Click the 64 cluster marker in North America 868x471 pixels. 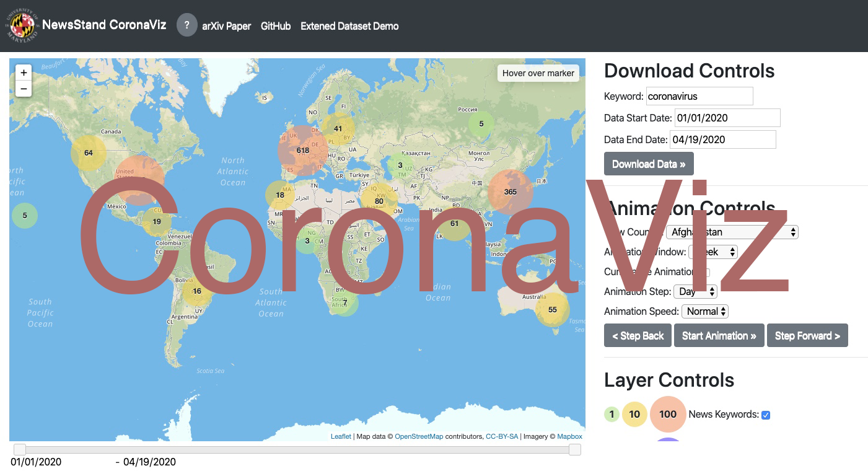pos(88,153)
